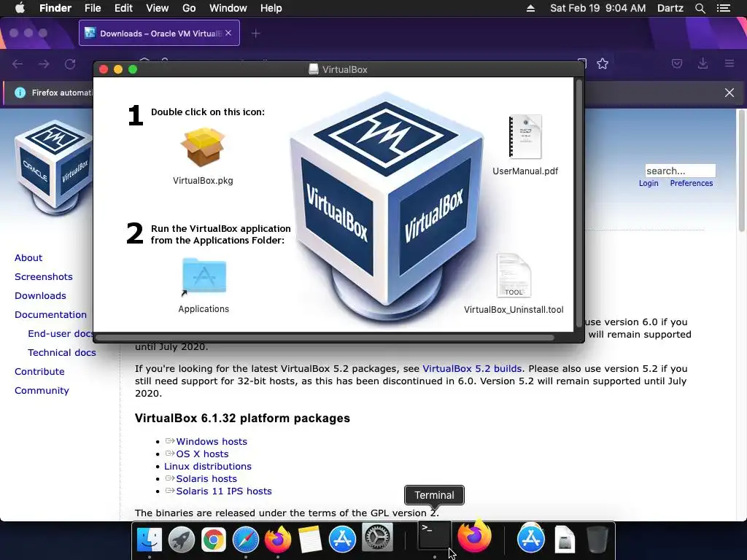Viewport: 747px width, 560px height.
Task: Select the VirtualBox_Uninstall.tool file icon
Action: [x=514, y=276]
